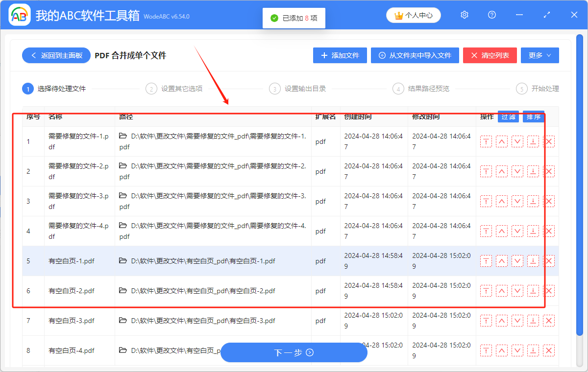Click the 添加文件 button
Image resolution: width=588 pixels, height=372 pixels.
340,55
